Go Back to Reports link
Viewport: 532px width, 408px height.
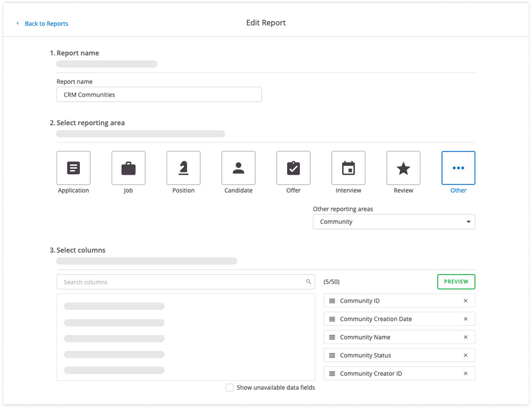46,23
